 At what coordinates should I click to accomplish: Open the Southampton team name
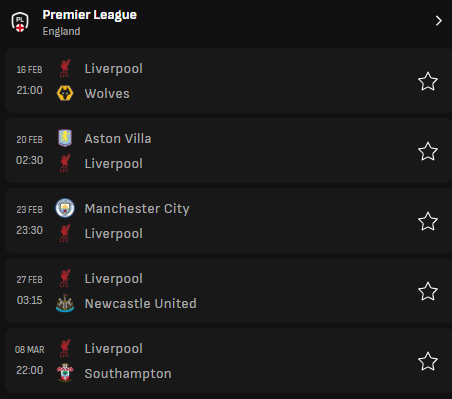pyautogui.click(x=128, y=374)
